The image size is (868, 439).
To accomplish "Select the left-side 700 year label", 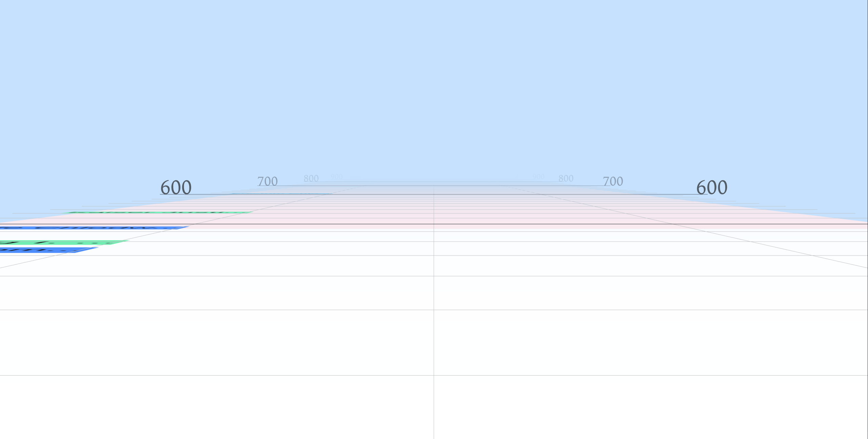I will coord(267,182).
